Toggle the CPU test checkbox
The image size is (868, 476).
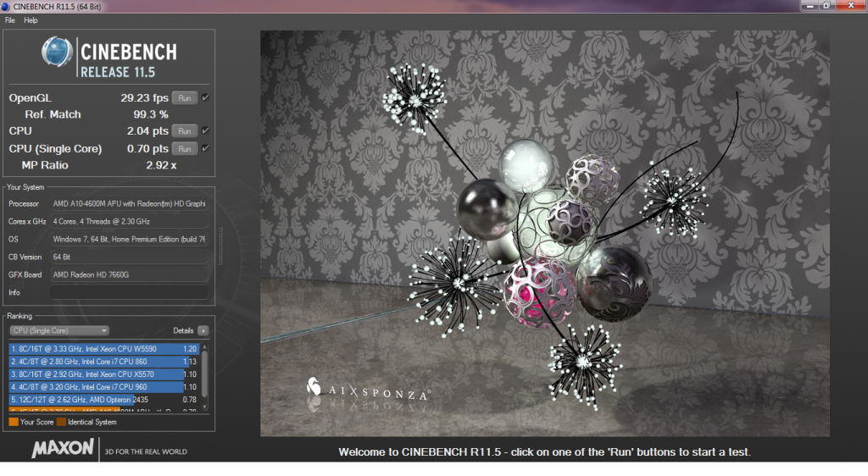205,131
